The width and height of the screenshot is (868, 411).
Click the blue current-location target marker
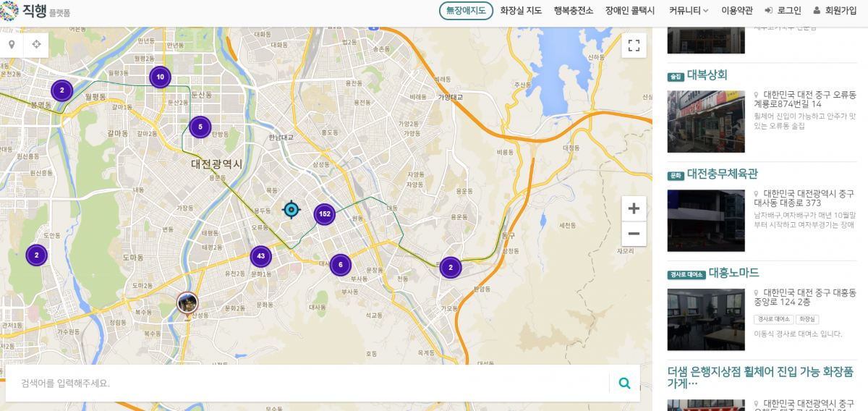(291, 210)
